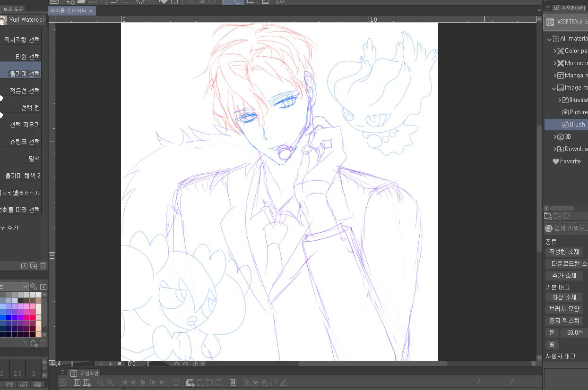The image size is (588, 390).
Task: Add a new animation cel in the timeline
Action: click(x=190, y=382)
